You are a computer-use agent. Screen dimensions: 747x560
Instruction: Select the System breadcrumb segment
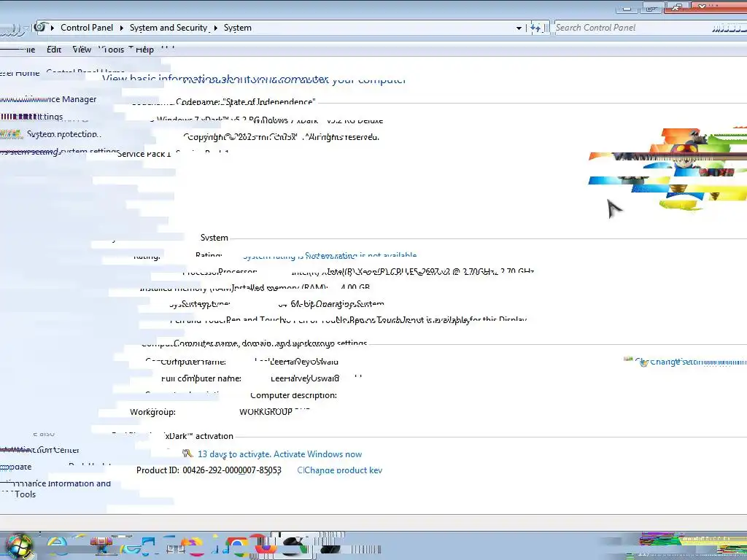[x=238, y=28]
